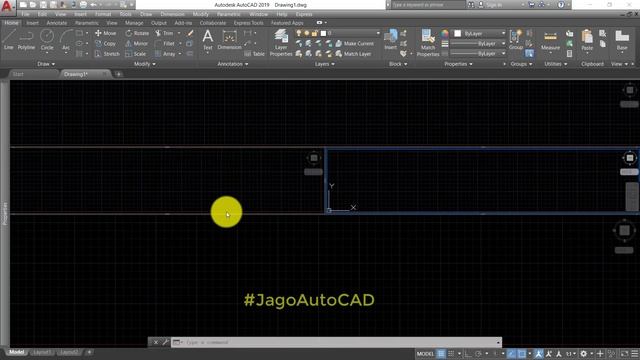The image size is (640, 360).
Task: Open the object color wheel
Action: click(444, 33)
